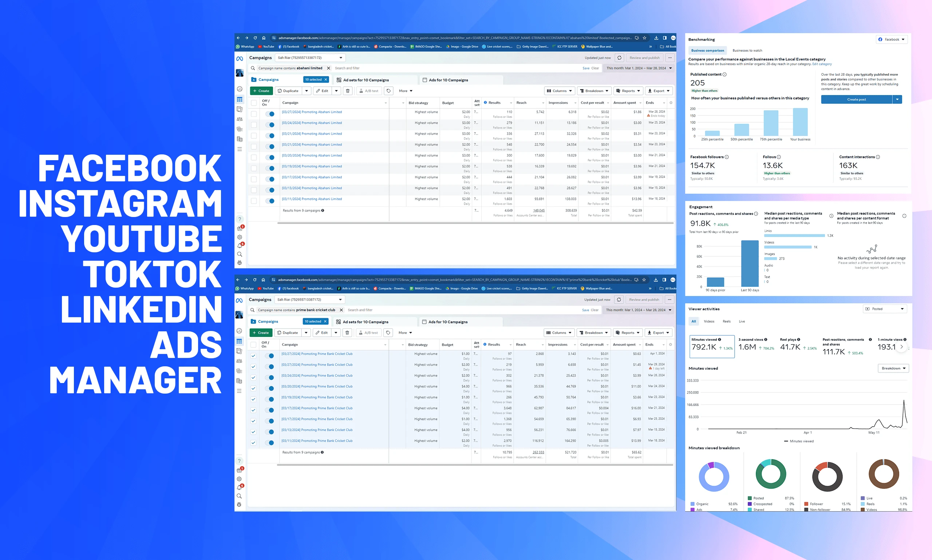Screen dimensions: 932x560
Task: Open Ads reporting icon in Prime Bank window sidebar
Action: [x=239, y=351]
